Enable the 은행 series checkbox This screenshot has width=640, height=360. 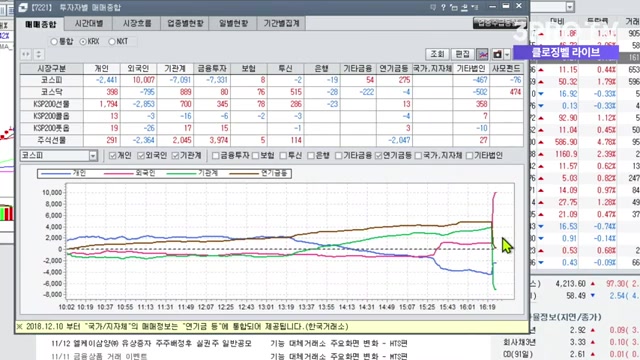(311, 156)
